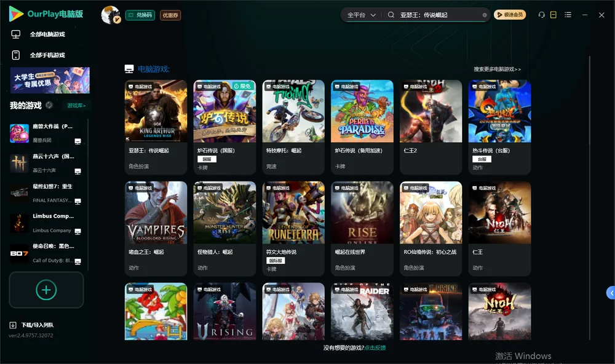Click the 点击反馈 feedback link
615x364 pixels.
click(375, 347)
